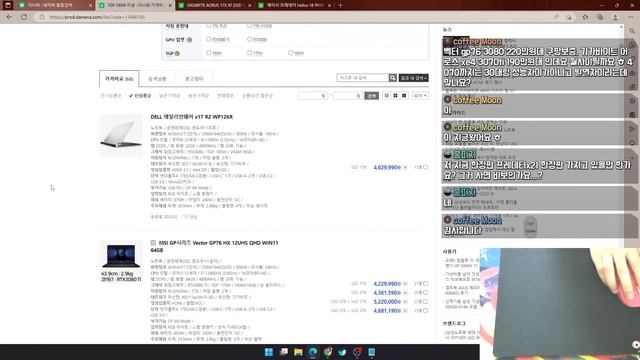Select the 가격비교 price comparison tab
Screen dimensions: 640x360
point(119,79)
